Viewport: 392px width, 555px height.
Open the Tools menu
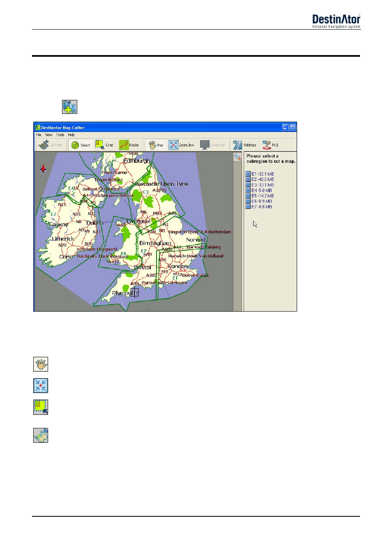point(60,135)
